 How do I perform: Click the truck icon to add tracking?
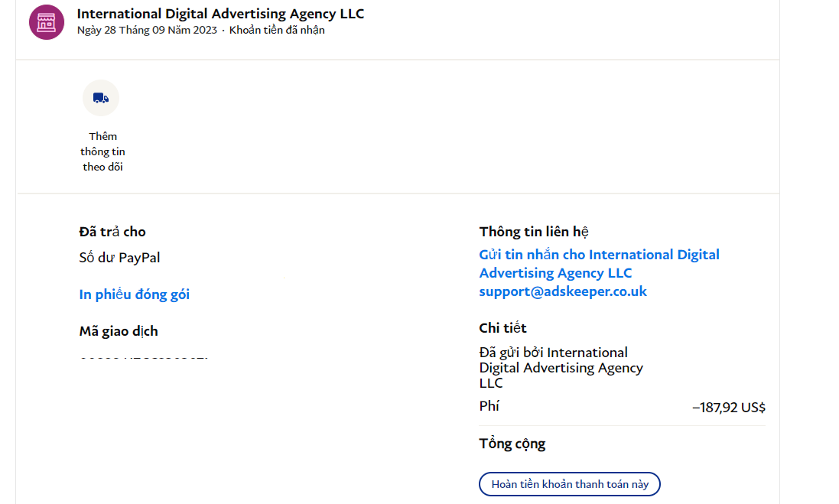tap(101, 98)
